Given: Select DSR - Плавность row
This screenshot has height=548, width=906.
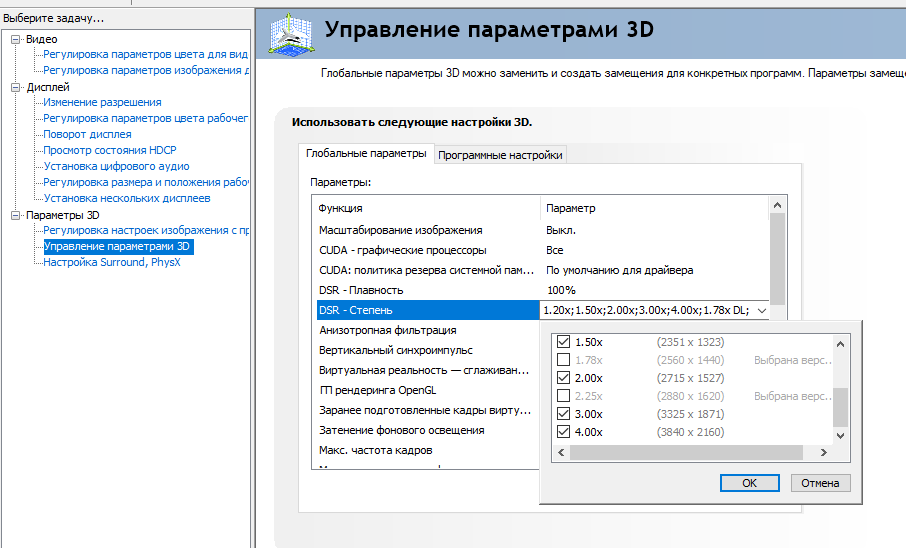Looking at the screenshot, I should pos(543,290).
